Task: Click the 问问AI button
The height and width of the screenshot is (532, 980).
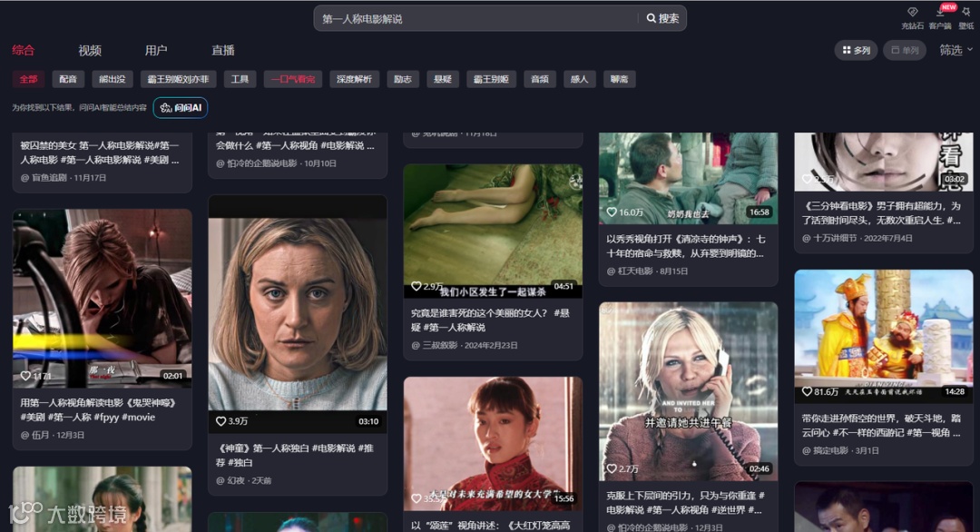Action: pos(181,107)
